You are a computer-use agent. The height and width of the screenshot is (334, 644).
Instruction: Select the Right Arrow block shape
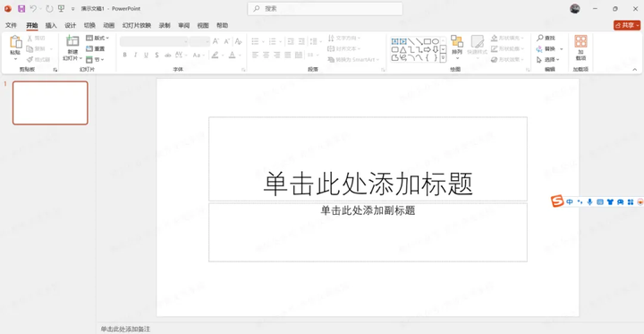[x=428, y=49]
